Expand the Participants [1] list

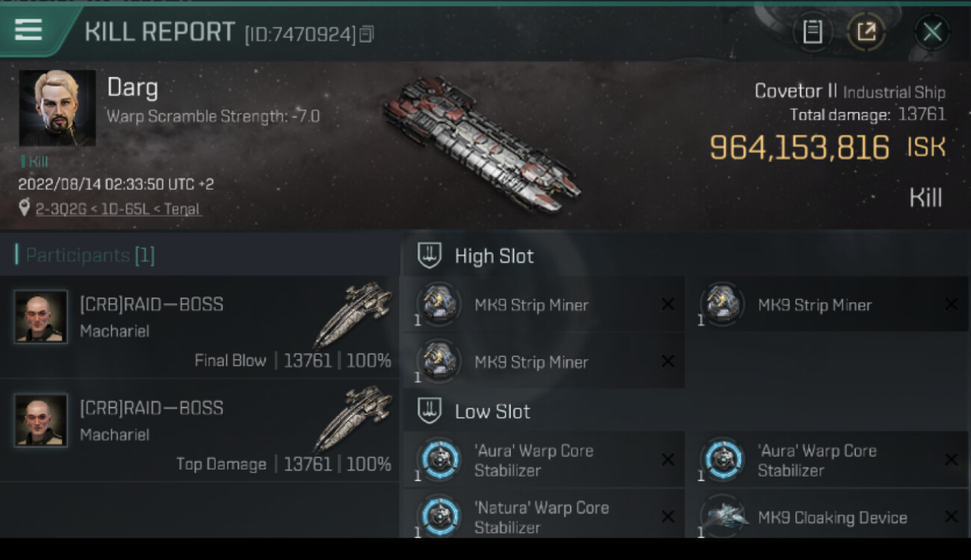[x=90, y=255]
